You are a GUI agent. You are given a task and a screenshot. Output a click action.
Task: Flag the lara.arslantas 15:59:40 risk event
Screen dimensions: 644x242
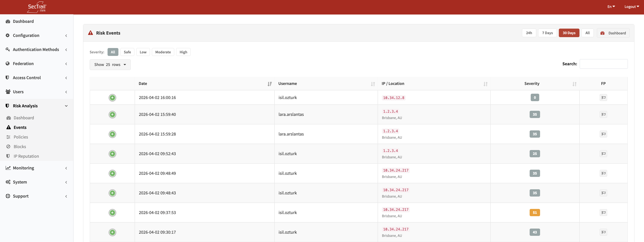pyautogui.click(x=603, y=114)
